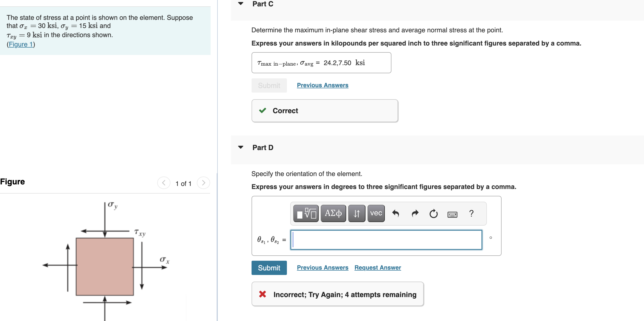
Task: Click the green Correct confirmation box
Action: pyautogui.click(x=325, y=111)
